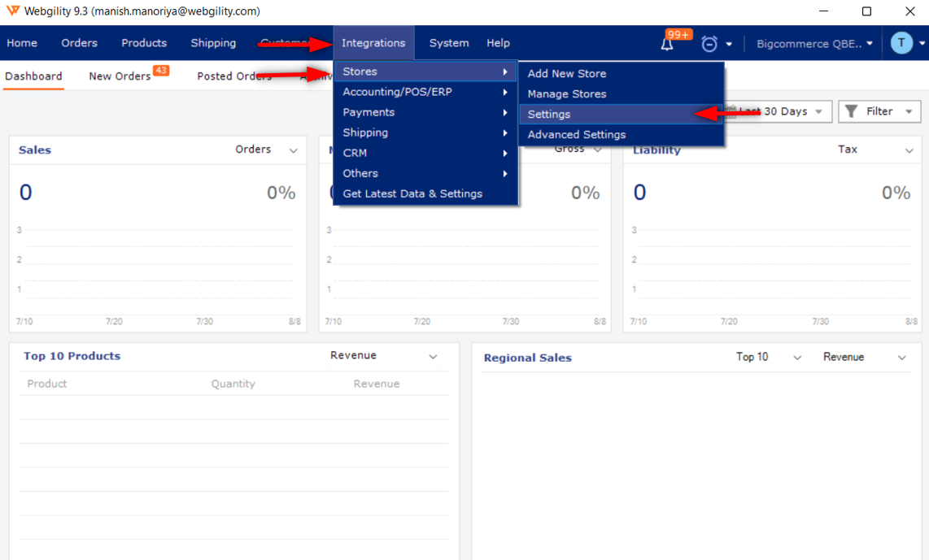Select Others menu item
This screenshot has width=929, height=560.
[426, 173]
